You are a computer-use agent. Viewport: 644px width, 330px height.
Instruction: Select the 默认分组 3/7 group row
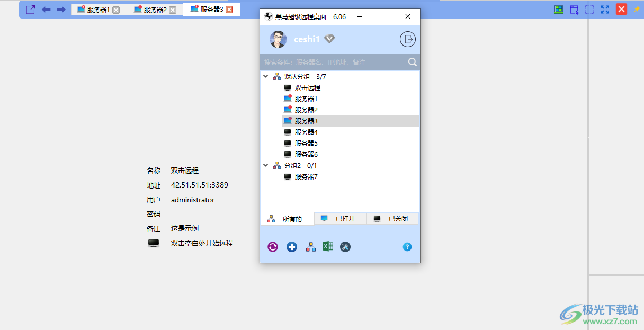pos(305,76)
